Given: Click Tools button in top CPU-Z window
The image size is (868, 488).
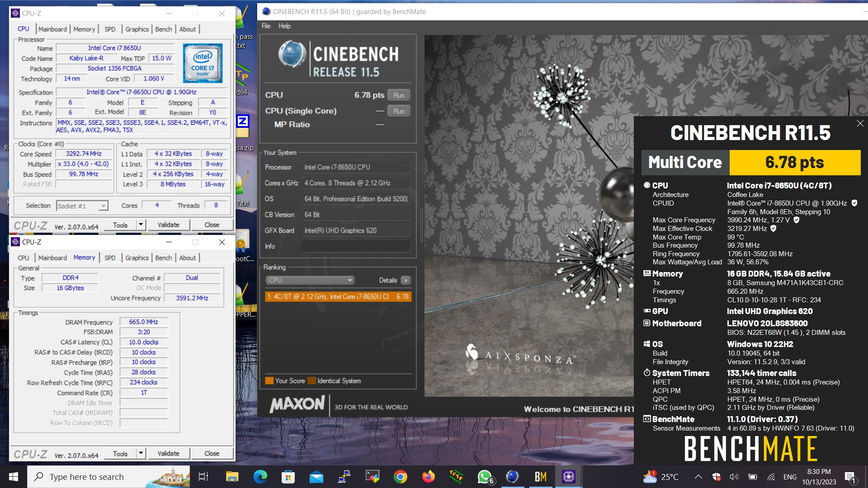Looking at the screenshot, I should 120,225.
